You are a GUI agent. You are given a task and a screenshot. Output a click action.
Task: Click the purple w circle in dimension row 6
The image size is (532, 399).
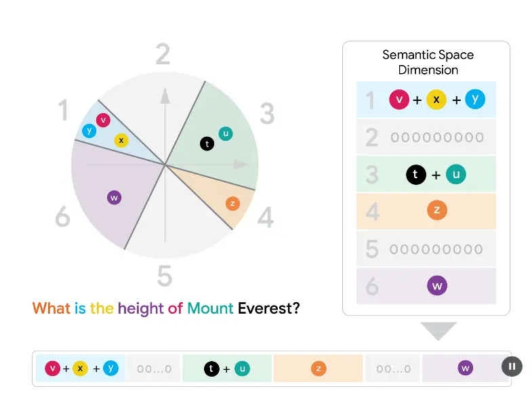[x=437, y=286]
